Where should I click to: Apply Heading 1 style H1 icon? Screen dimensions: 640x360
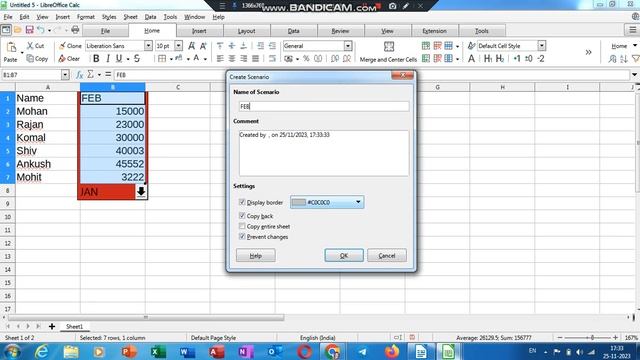point(488,59)
